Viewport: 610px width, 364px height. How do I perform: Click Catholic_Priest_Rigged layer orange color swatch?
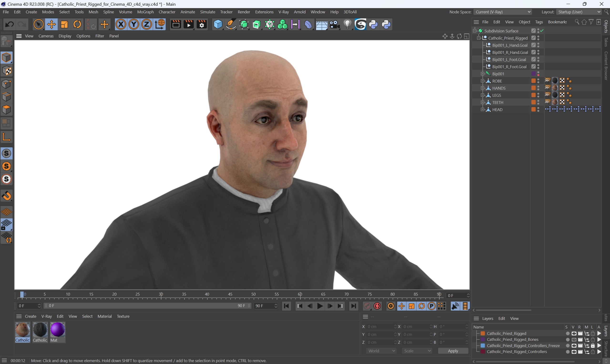click(x=483, y=333)
